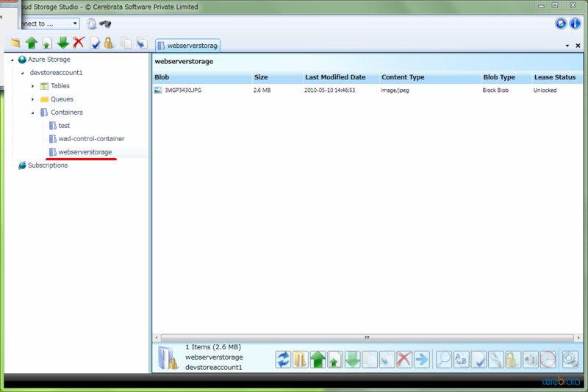Click the gear settings icon in blob toolbar

coord(570,360)
